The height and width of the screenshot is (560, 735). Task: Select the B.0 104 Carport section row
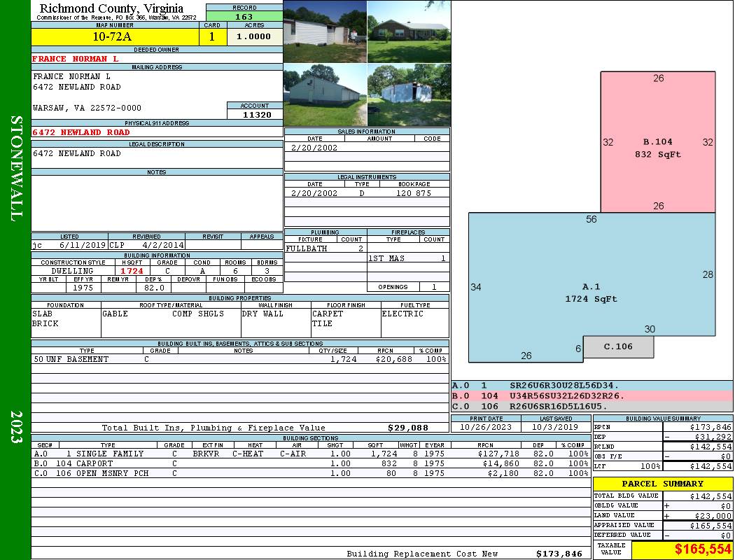(311, 463)
